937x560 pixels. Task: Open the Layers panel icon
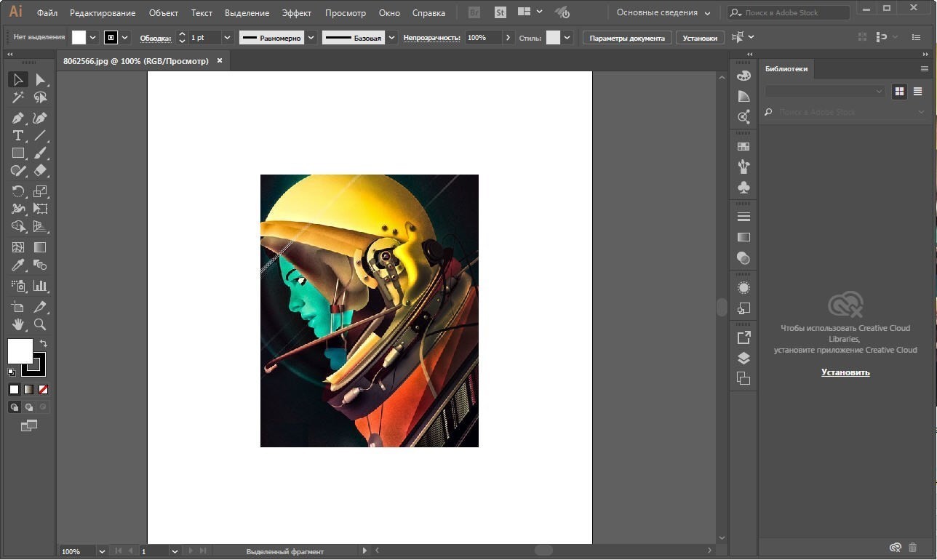pyautogui.click(x=743, y=358)
